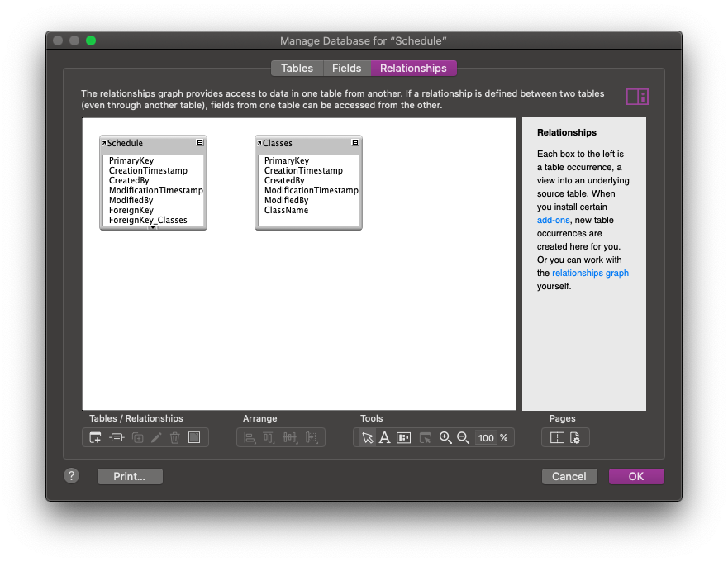The image size is (728, 562).
Task: Click the create relationship icon
Action: point(117,437)
